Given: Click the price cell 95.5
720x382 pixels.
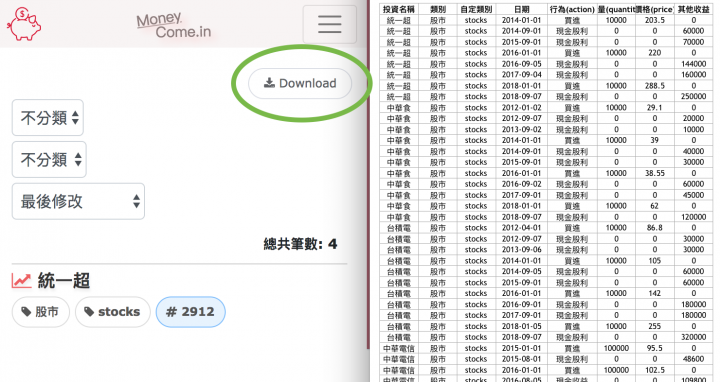Looking at the screenshot, I should click(x=654, y=348).
